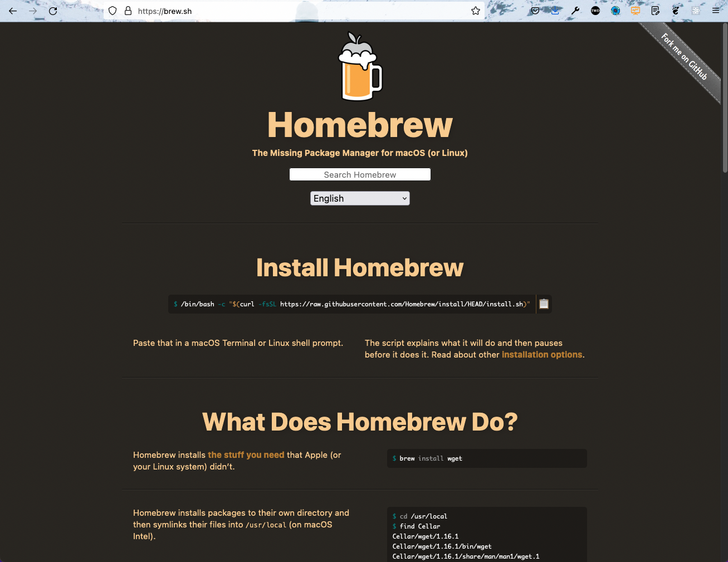This screenshot has height=562, width=728.
Task: Reload the brew.sh page
Action: point(53,11)
